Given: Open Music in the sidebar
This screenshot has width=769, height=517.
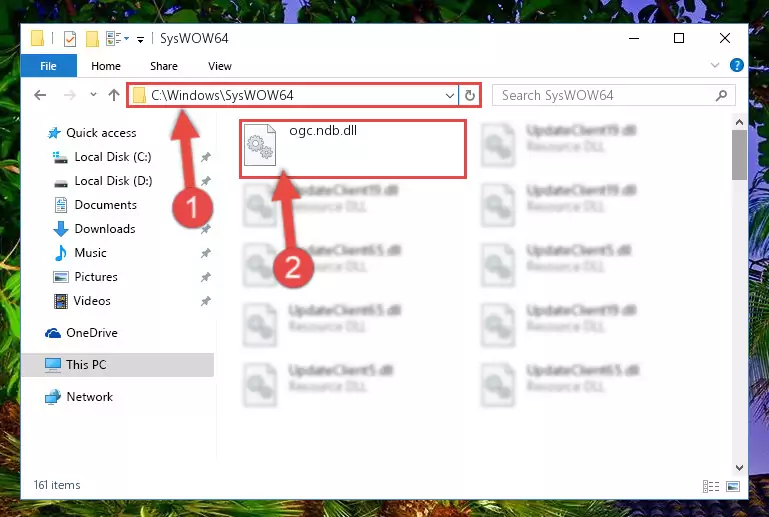Looking at the screenshot, I should coord(90,253).
